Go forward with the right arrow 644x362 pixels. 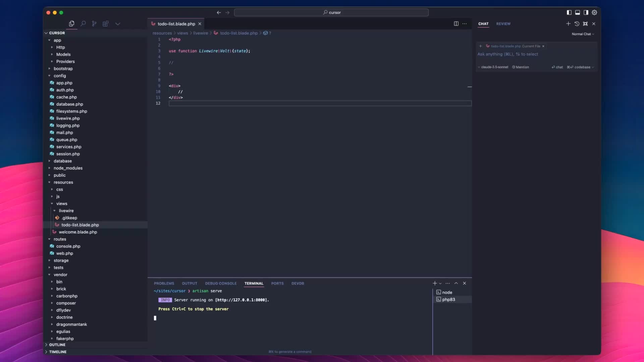(x=227, y=12)
